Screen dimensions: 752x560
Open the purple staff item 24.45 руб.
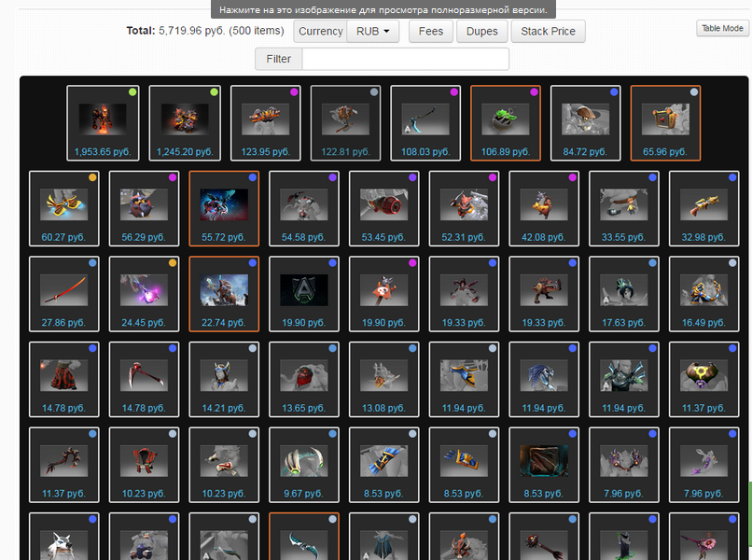click(x=144, y=294)
